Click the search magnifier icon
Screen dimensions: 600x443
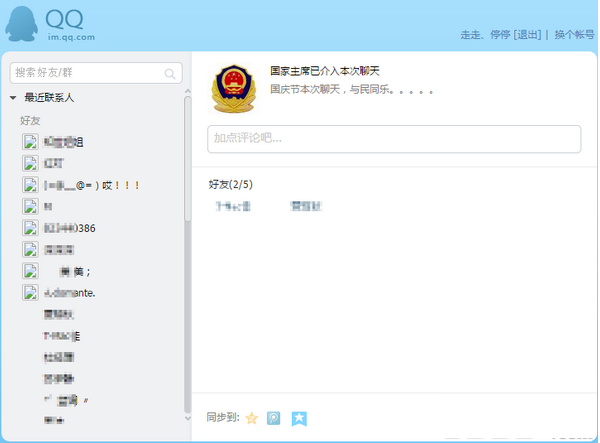click(x=171, y=73)
